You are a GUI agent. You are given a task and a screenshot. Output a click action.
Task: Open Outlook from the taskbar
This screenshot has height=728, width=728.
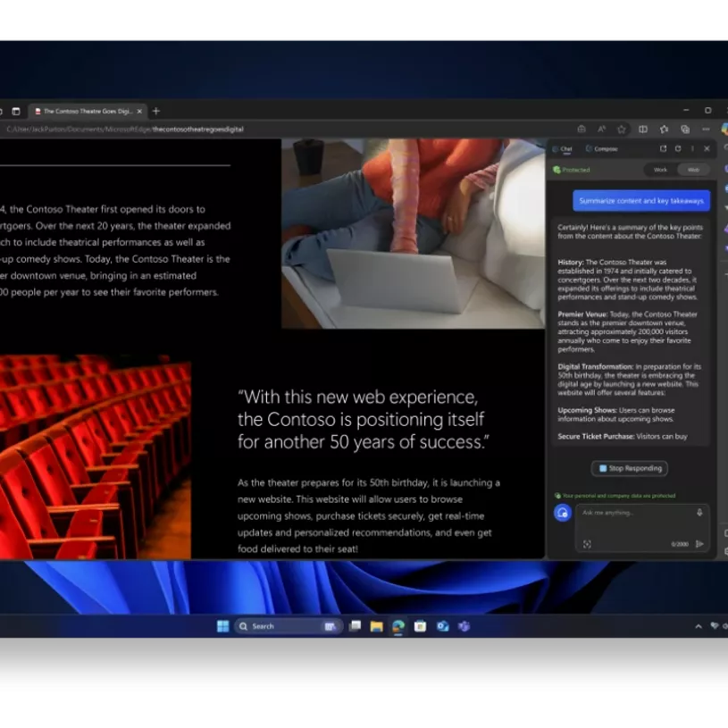[442, 626]
